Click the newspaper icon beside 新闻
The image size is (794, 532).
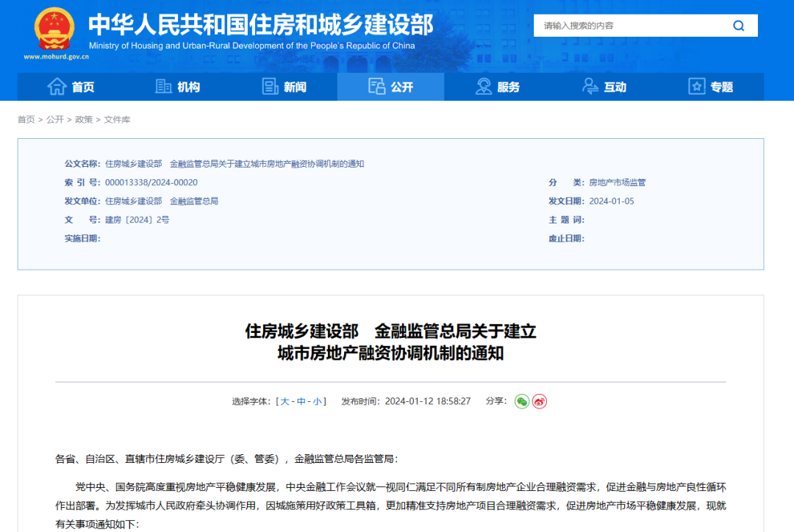coord(271,87)
